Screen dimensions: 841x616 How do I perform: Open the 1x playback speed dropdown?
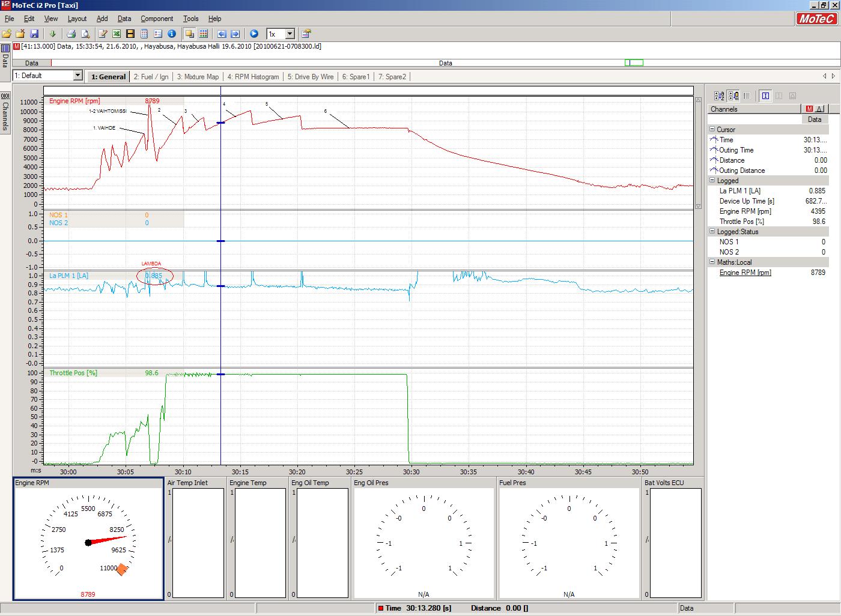pos(290,34)
